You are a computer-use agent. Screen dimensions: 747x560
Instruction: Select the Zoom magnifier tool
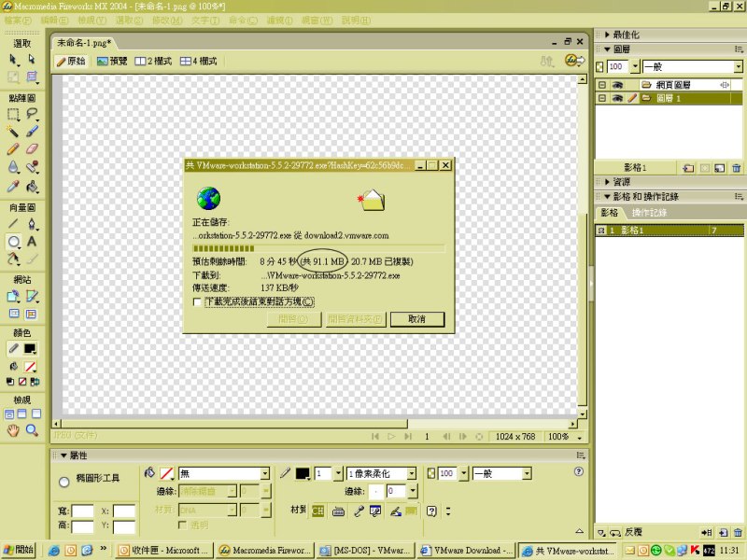(x=32, y=430)
